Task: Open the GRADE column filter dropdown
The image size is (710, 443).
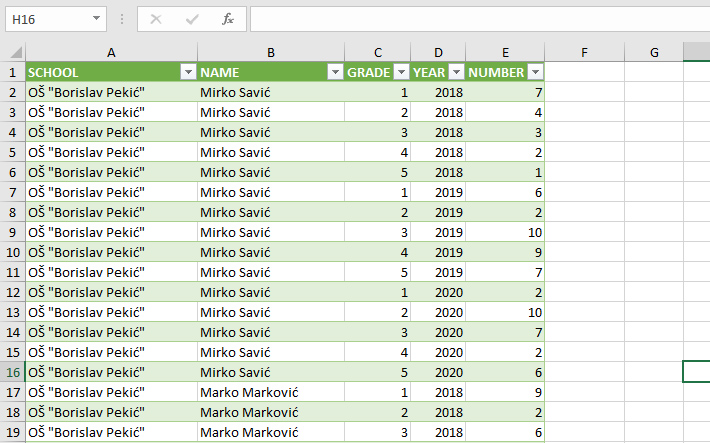Action: pos(401,72)
